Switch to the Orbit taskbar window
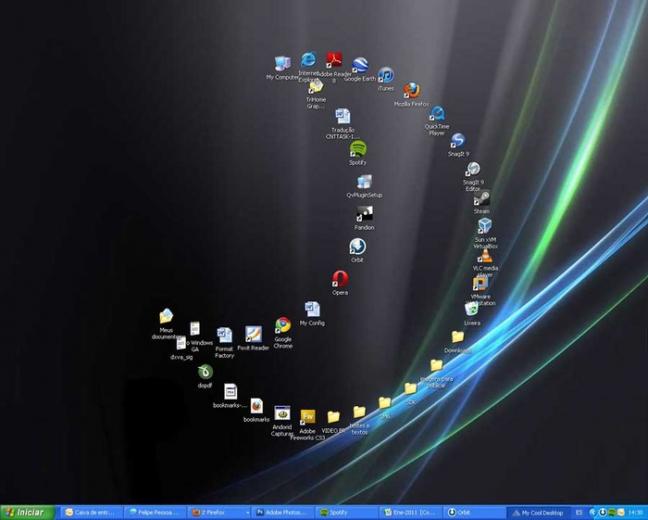Viewport: 648px width, 520px height. [475, 513]
